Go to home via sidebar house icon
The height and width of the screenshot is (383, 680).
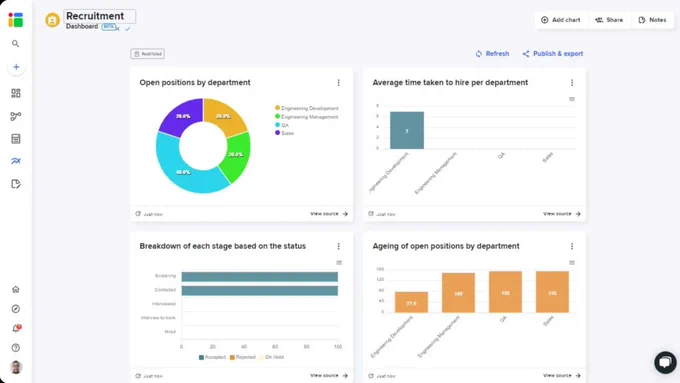tap(16, 289)
